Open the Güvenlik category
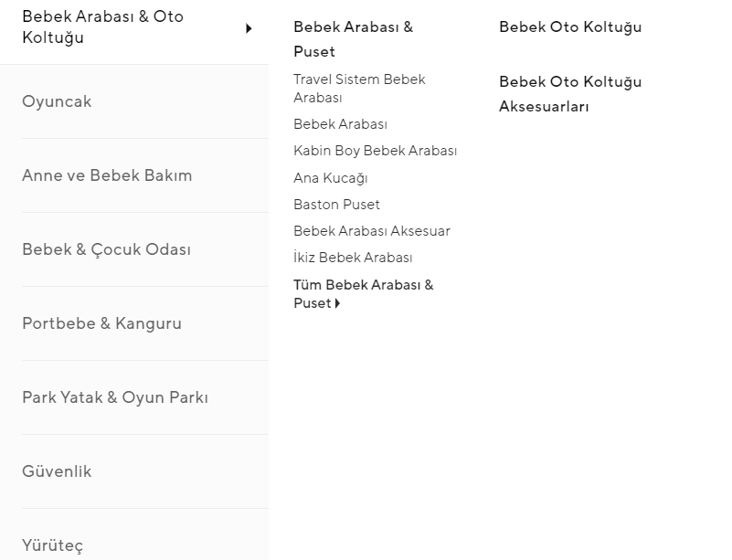Screen dimensions: 732x560 [57, 471]
